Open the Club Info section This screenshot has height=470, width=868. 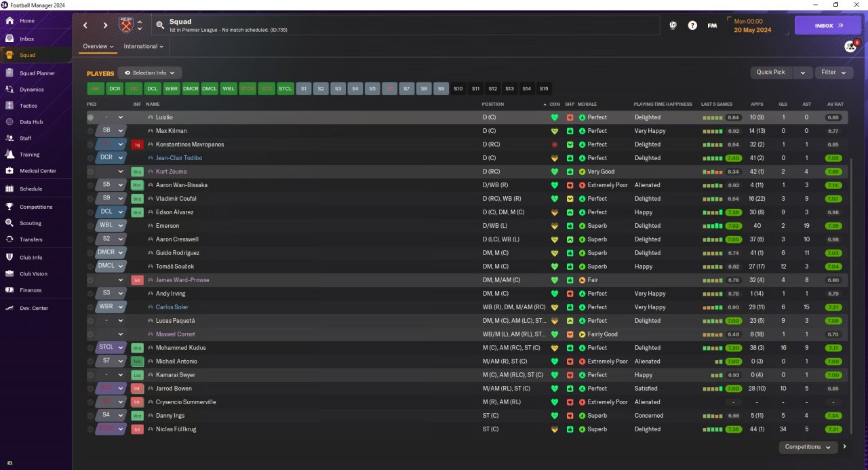(31, 258)
